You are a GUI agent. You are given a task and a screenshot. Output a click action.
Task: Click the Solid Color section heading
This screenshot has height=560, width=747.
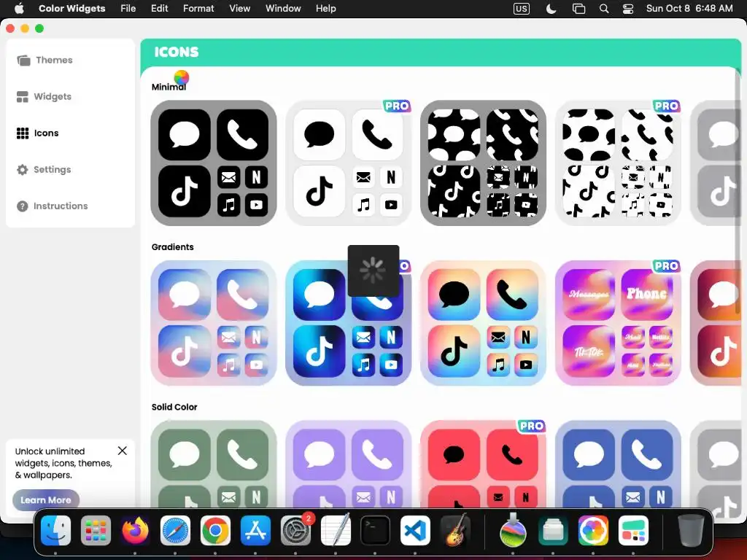click(174, 407)
